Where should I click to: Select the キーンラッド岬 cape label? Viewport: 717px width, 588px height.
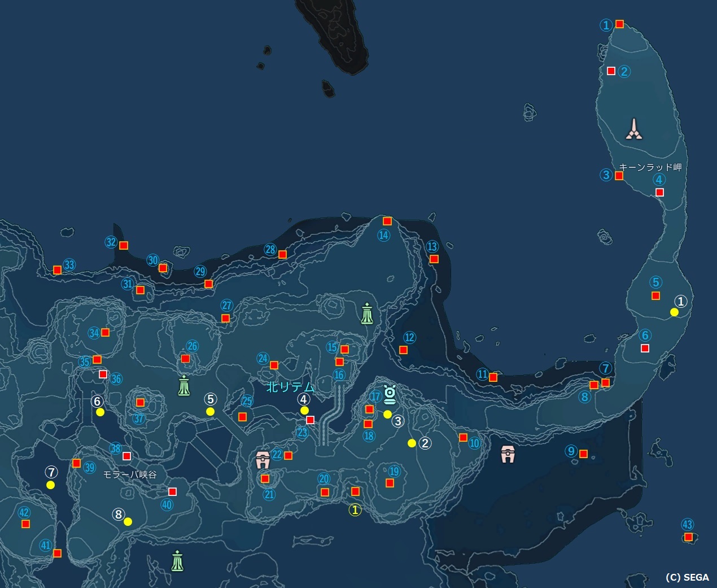click(650, 167)
